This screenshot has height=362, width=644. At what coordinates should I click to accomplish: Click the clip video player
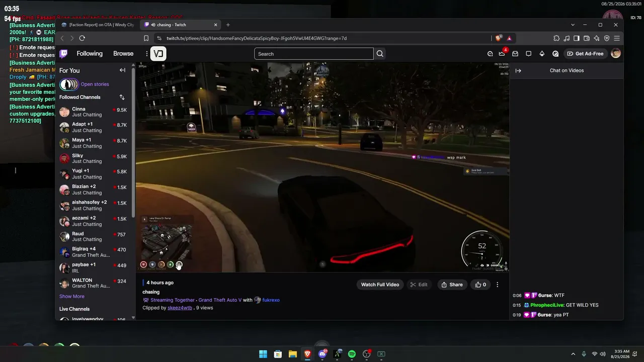[323, 167]
